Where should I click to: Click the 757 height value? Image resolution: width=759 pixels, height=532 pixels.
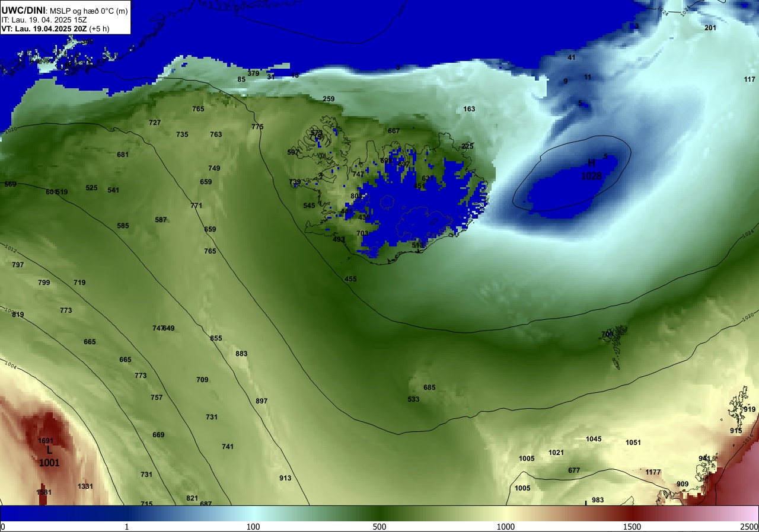157,398
